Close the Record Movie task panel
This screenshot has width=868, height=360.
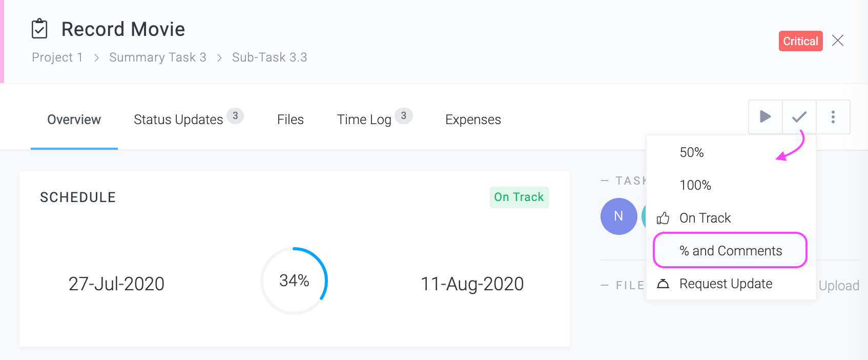(838, 41)
